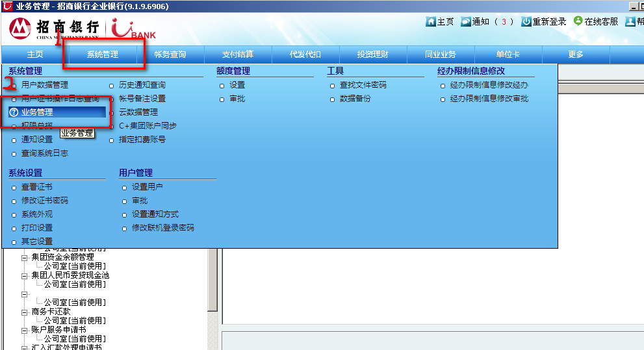Click 数据备份 under 工具
Screen dimensions: 644x350
point(355,99)
